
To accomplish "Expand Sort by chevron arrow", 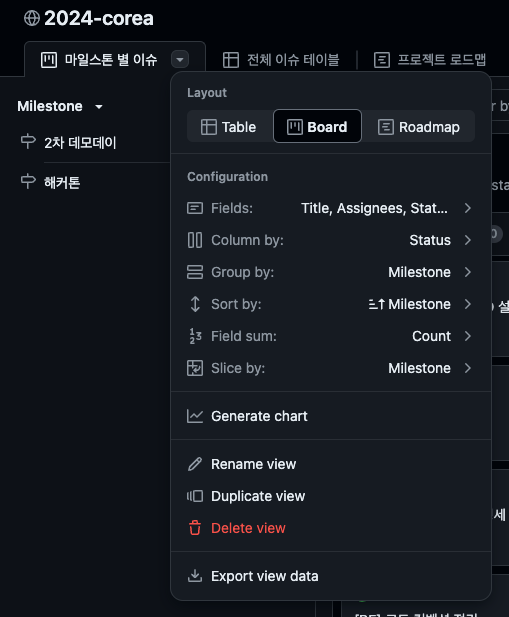I will (468, 304).
